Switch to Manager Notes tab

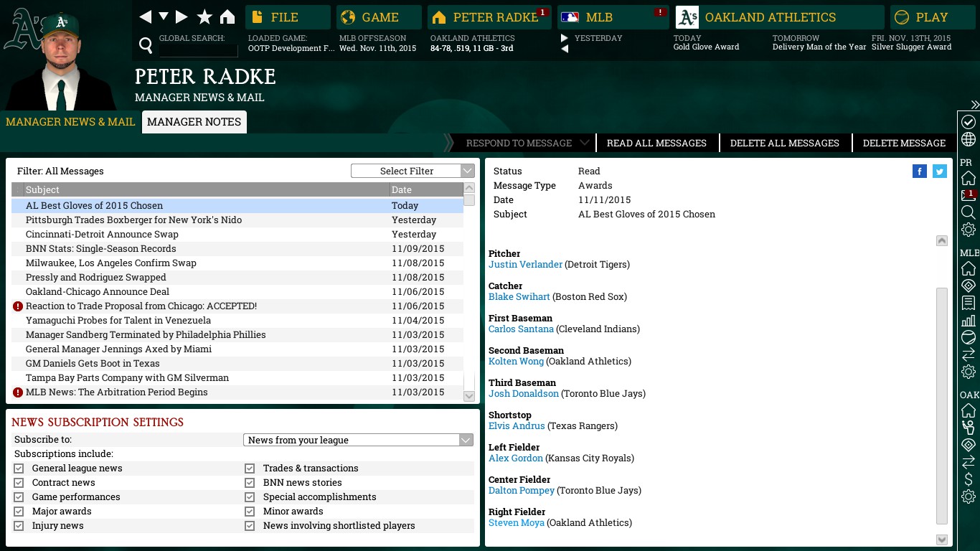(194, 122)
